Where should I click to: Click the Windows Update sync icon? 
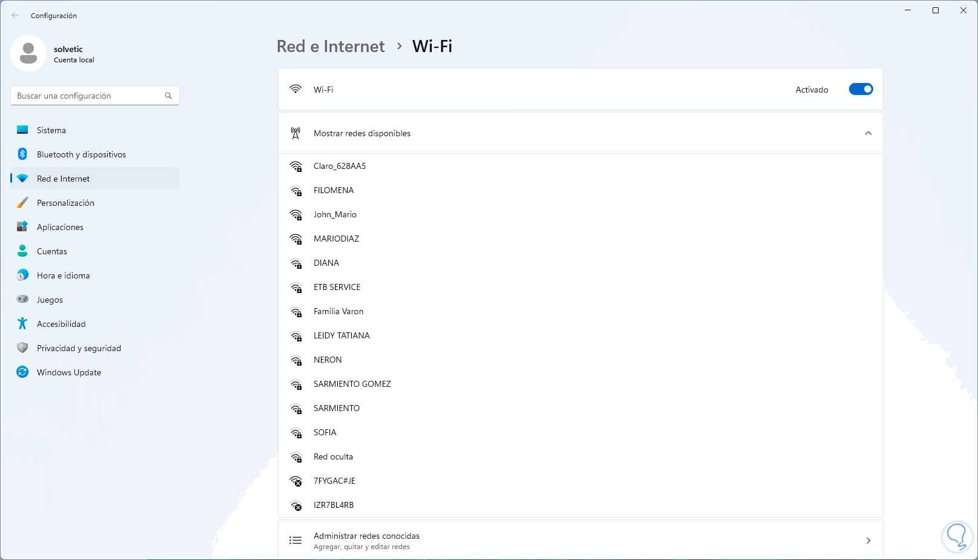[22, 372]
